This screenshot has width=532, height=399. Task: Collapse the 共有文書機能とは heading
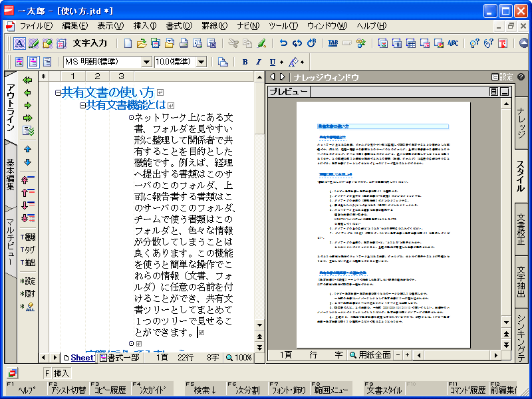(x=82, y=106)
